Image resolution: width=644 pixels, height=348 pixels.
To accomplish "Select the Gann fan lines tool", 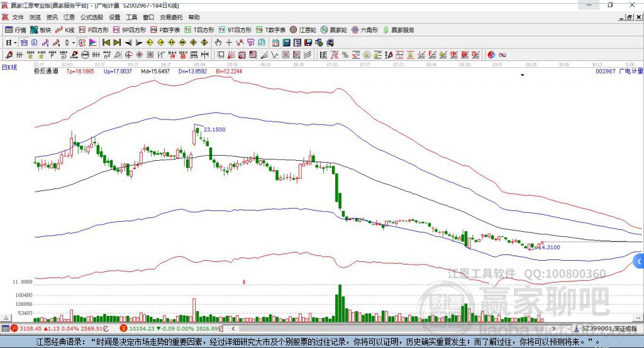I will pyautogui.click(x=231, y=55).
